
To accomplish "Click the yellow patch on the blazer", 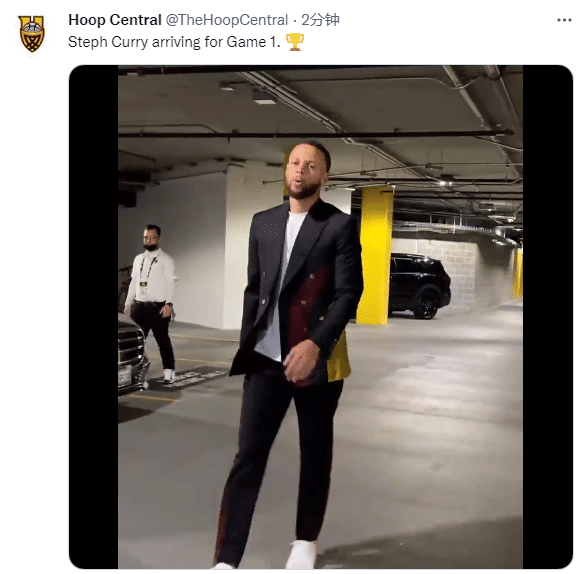I will pyautogui.click(x=338, y=359).
